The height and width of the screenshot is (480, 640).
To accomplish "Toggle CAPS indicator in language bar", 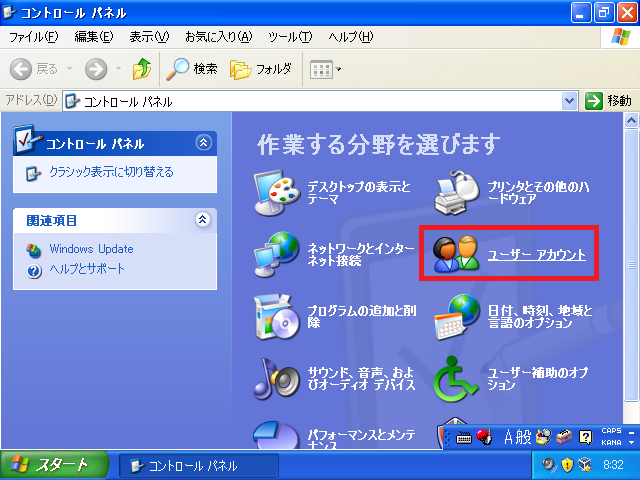I will (611, 431).
